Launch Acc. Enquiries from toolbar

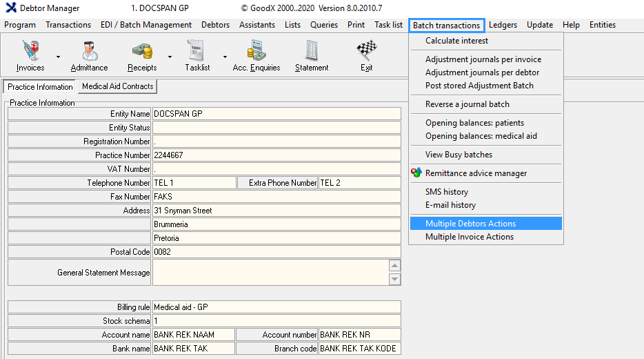(256, 52)
